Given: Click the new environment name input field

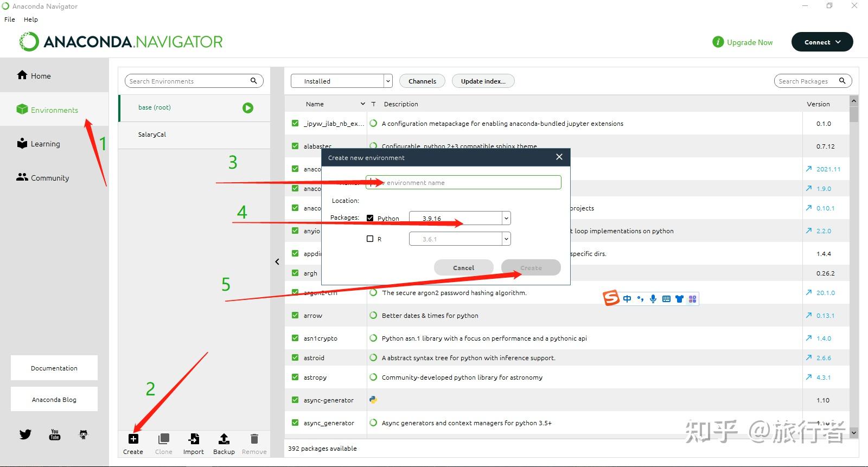Looking at the screenshot, I should click(464, 182).
